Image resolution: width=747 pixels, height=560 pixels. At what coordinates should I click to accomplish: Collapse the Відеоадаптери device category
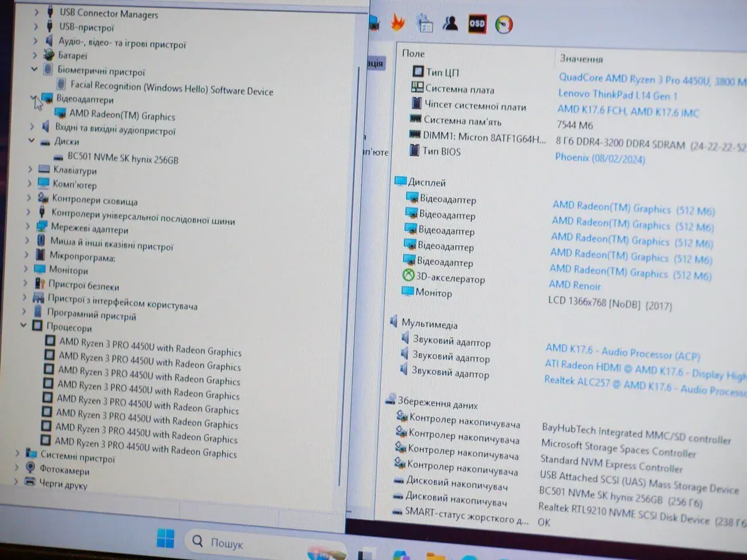click(34, 98)
